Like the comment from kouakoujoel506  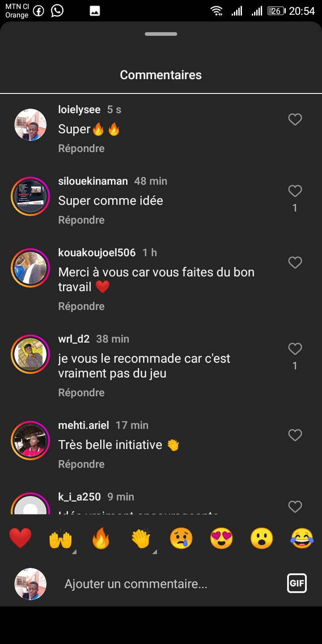295,263
